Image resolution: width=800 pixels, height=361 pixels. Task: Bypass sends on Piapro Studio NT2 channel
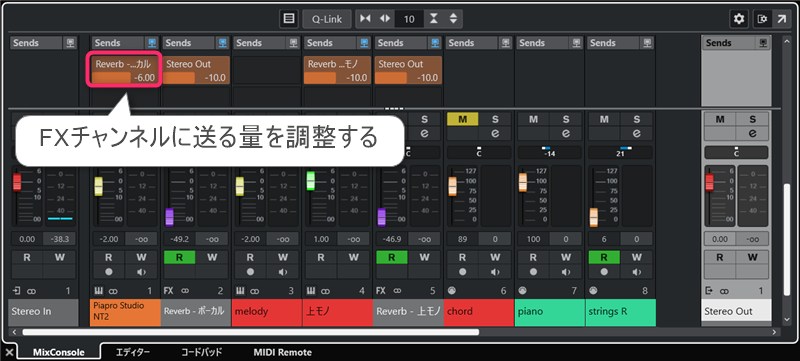[x=152, y=43]
